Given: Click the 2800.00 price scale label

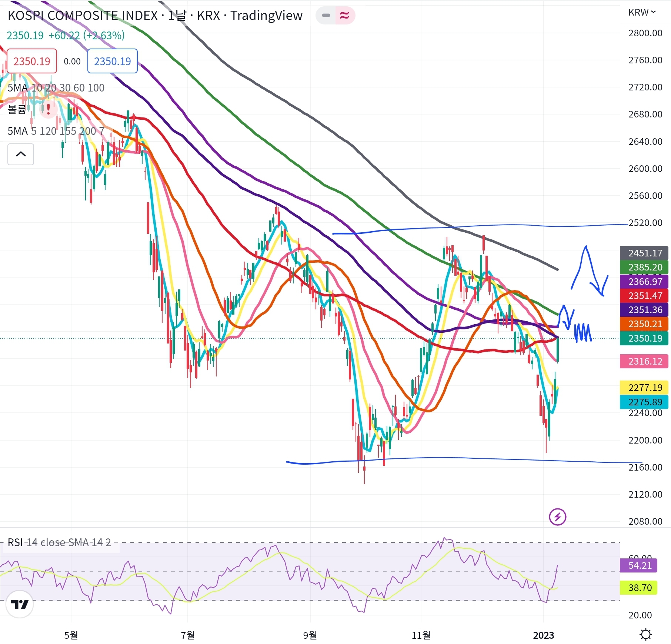Looking at the screenshot, I should coord(645,33).
